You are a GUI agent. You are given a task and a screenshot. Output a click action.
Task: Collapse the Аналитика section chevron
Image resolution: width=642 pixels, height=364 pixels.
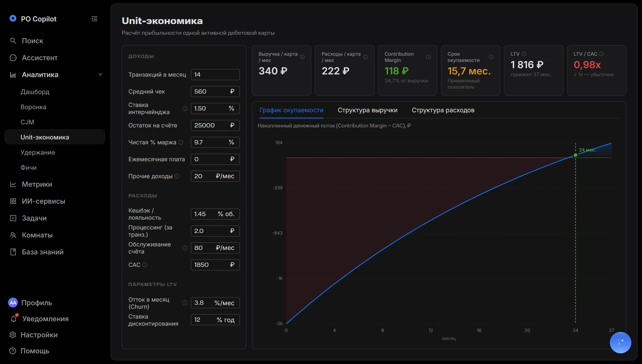(100, 74)
